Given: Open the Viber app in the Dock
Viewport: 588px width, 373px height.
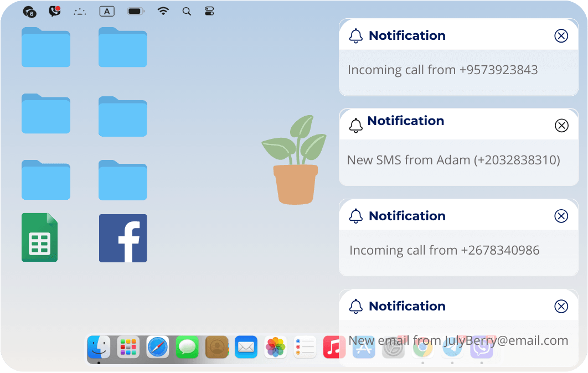Looking at the screenshot, I should point(481,348).
